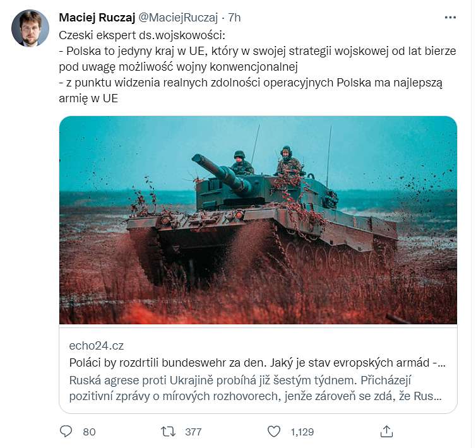Screen dimensions: 476x448
Task: Visit the echo24.cz domain link
Action: point(96,346)
